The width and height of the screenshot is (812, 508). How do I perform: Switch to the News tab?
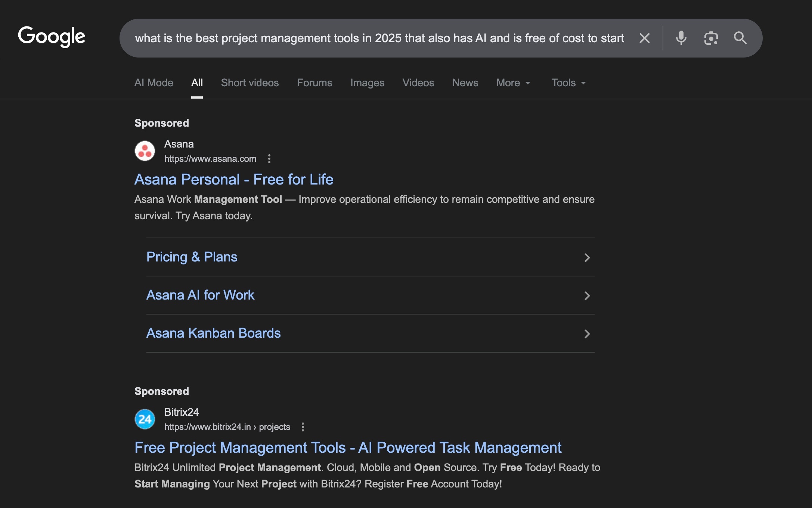point(465,83)
